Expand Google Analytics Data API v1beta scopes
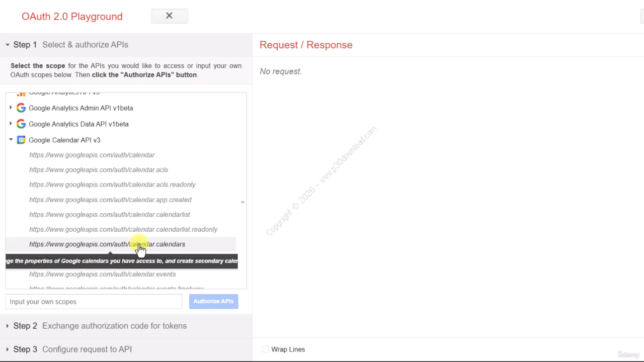The image size is (644, 362). click(11, 124)
